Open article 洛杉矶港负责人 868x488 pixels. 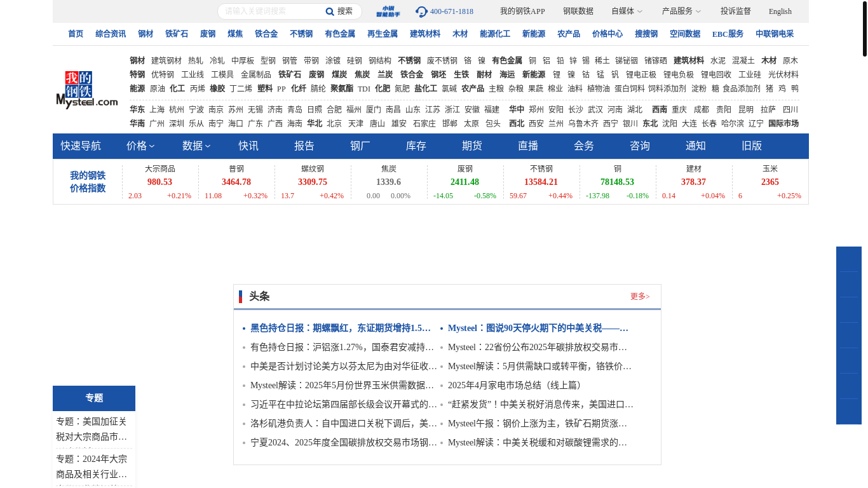[x=344, y=423]
